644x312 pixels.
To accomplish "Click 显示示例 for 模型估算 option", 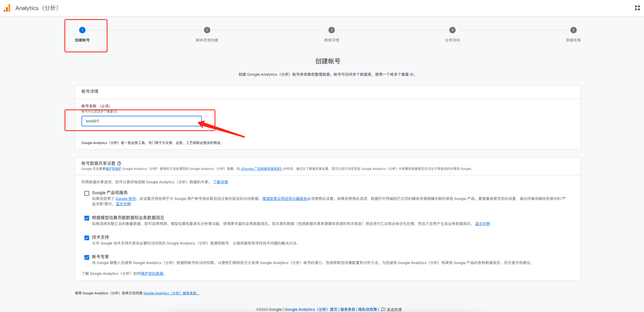I will [483, 224].
